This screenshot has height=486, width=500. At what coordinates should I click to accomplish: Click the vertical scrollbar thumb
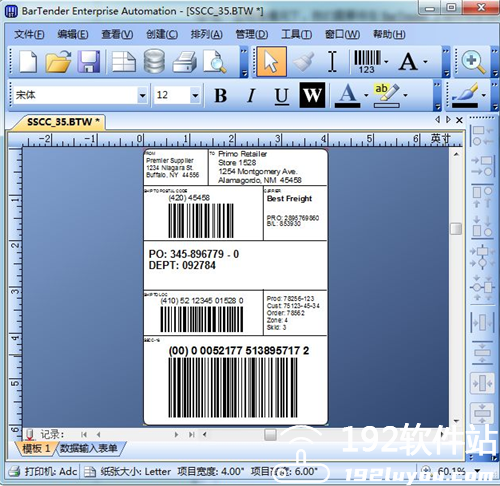coord(456,229)
